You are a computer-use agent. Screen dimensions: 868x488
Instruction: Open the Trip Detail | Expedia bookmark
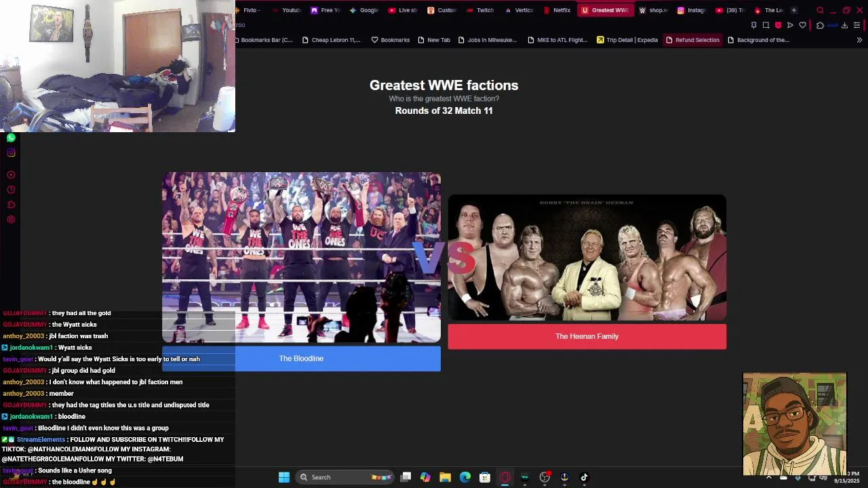pyautogui.click(x=627, y=40)
